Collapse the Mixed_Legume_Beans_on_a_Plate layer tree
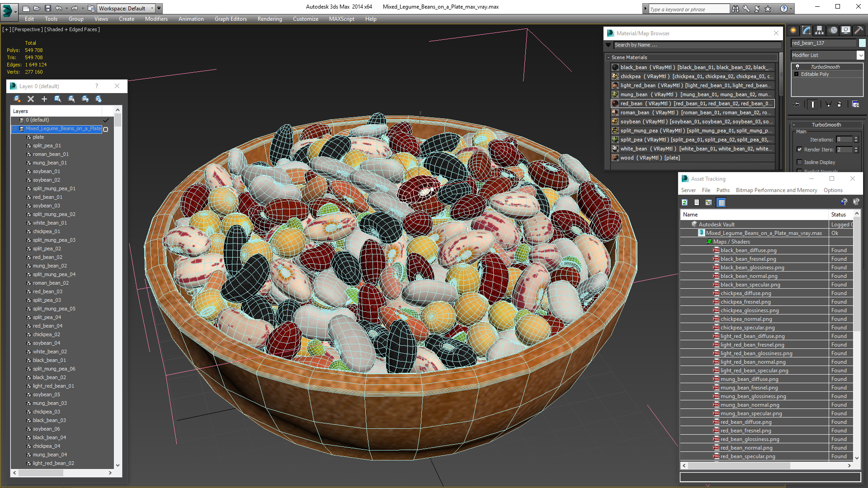 pyautogui.click(x=14, y=129)
